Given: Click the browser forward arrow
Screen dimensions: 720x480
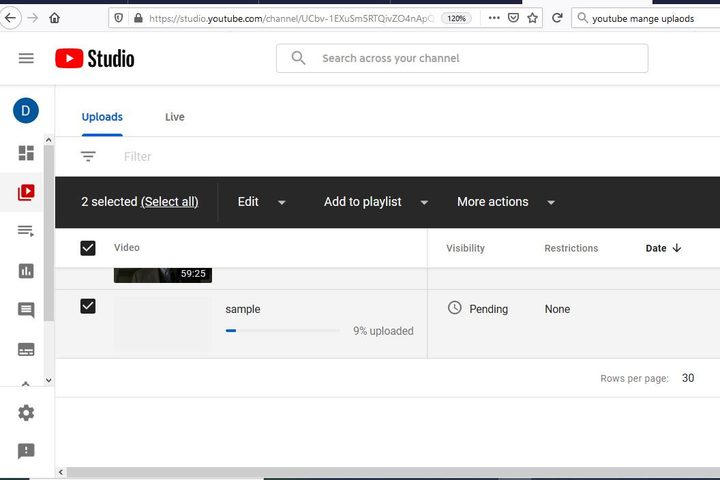Looking at the screenshot, I should click(x=33, y=18).
